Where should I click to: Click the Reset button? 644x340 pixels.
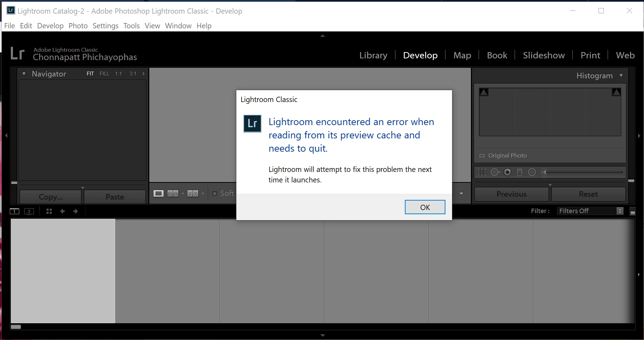588,194
